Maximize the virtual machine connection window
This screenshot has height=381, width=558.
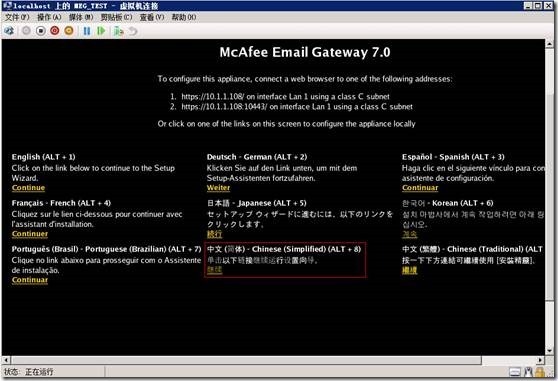click(x=538, y=6)
